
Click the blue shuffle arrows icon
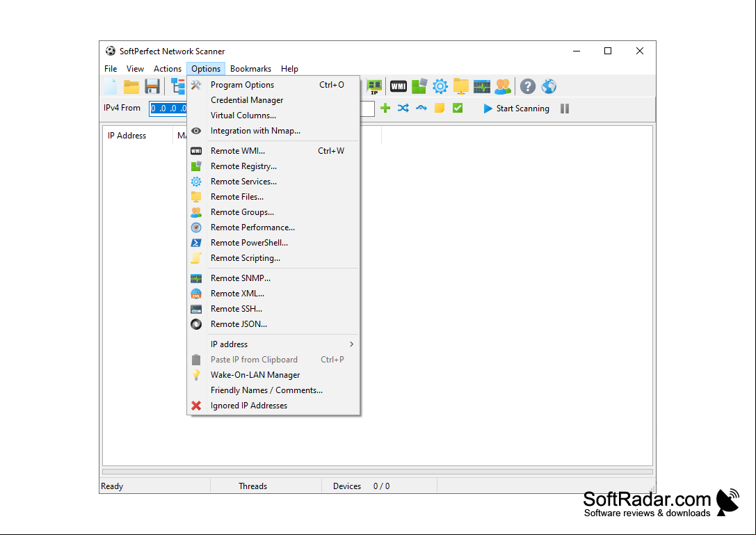point(403,108)
